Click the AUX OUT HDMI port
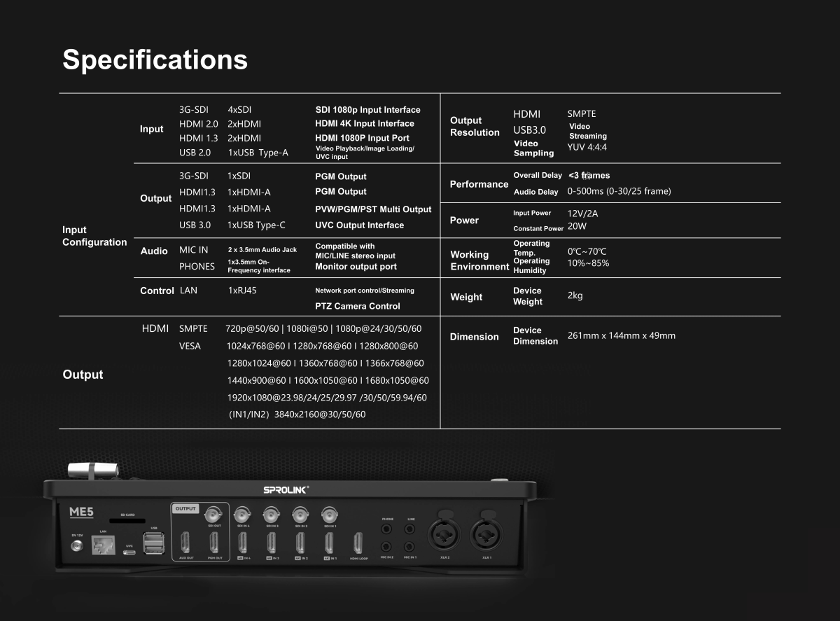Screen dimensions: 840x621 pos(186,543)
